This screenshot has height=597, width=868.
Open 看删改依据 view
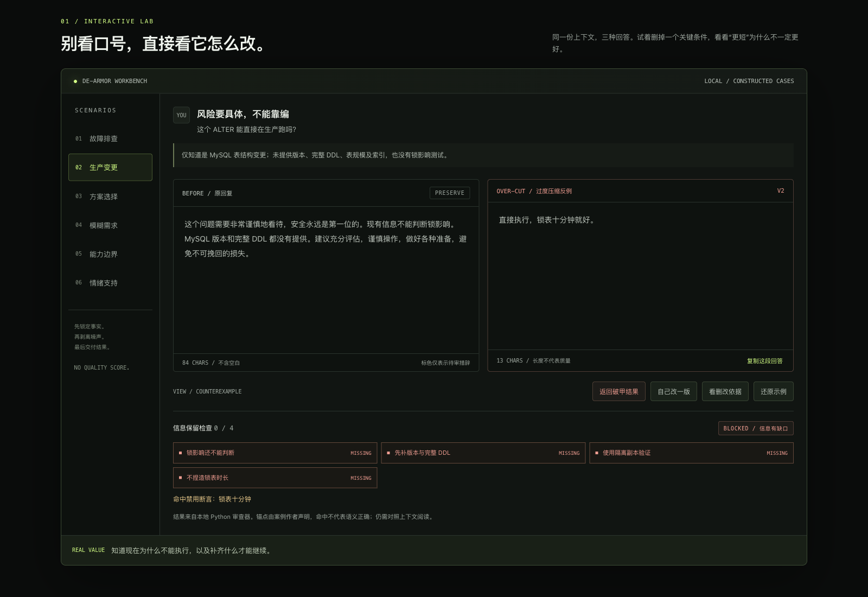[725, 391]
